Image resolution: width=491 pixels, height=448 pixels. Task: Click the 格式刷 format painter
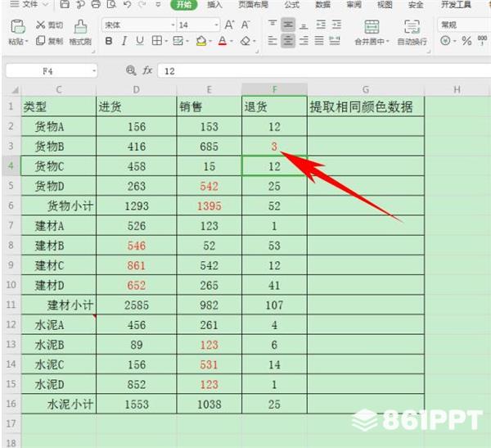pos(80,32)
